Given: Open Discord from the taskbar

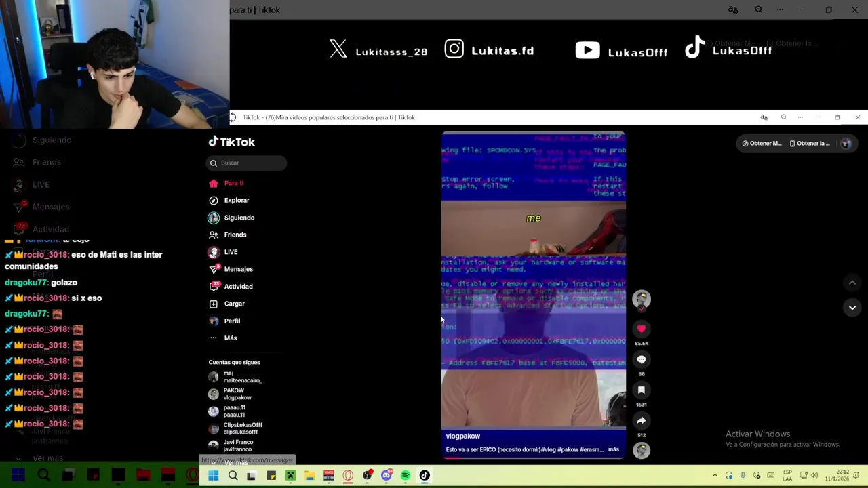Looking at the screenshot, I should coord(387,476).
